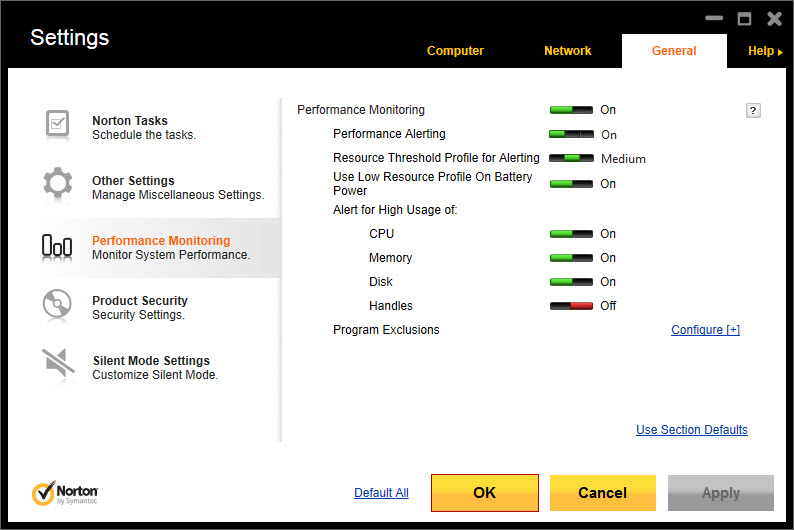Click the Apply button
794x530 pixels.
pyautogui.click(x=721, y=493)
